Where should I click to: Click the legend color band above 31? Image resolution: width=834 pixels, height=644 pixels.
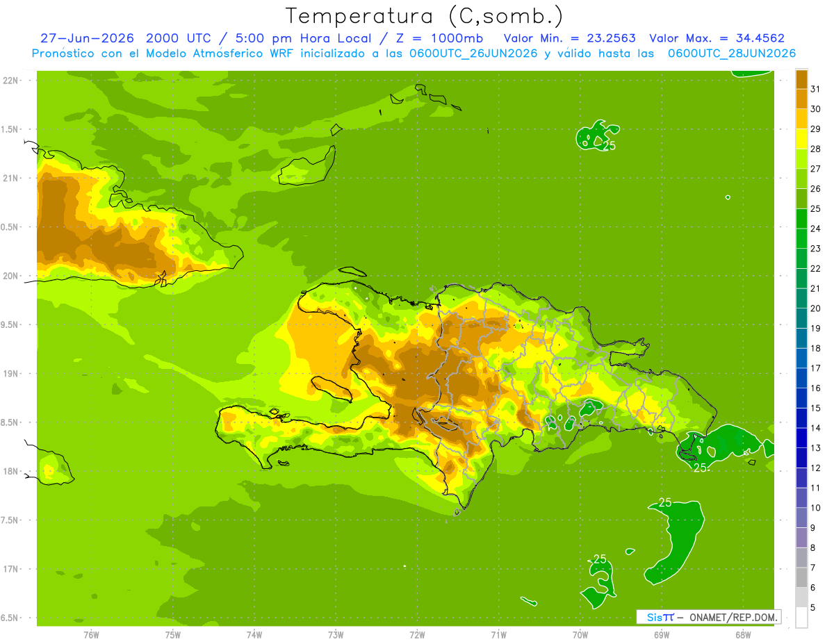[x=801, y=79]
